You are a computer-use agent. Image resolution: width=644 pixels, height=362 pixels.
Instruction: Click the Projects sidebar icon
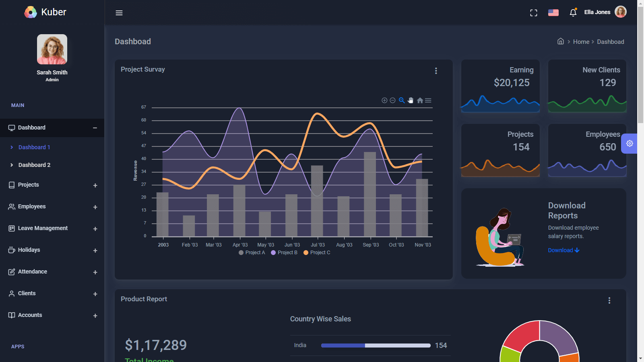12,185
